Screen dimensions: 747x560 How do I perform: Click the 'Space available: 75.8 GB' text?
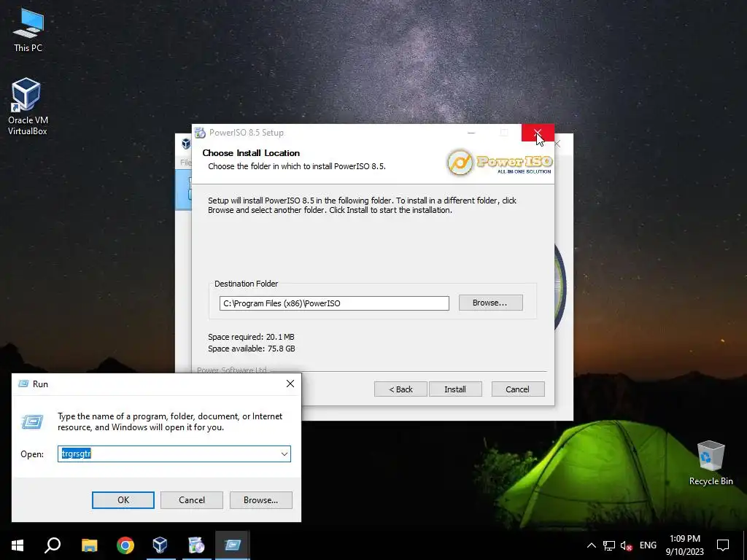point(252,349)
